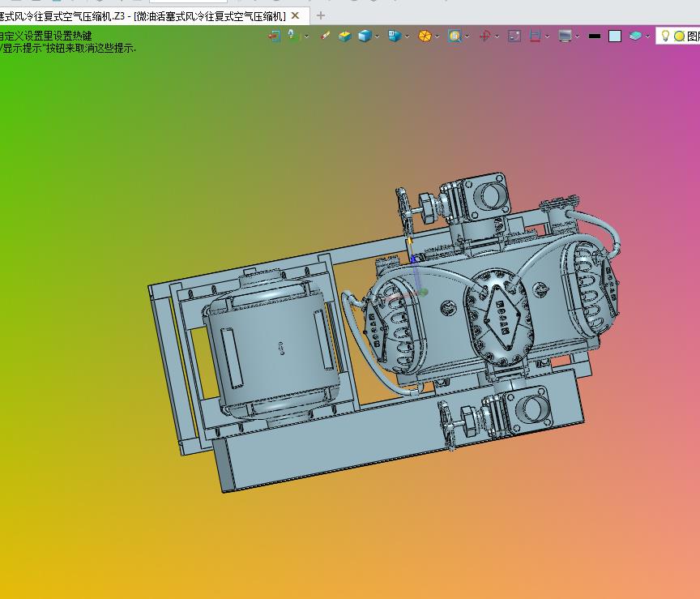Expand dropdown next to the layer stack icon
The width and height of the screenshot is (700, 599).
648,36
